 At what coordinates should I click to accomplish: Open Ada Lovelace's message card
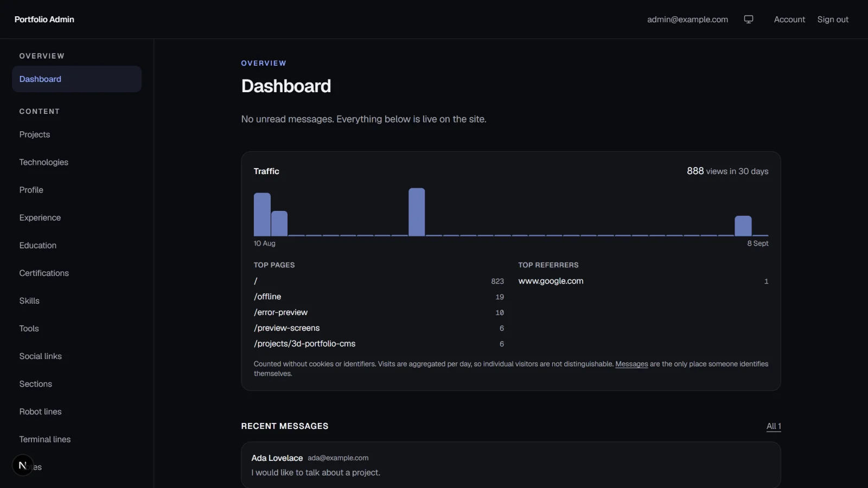point(511,465)
